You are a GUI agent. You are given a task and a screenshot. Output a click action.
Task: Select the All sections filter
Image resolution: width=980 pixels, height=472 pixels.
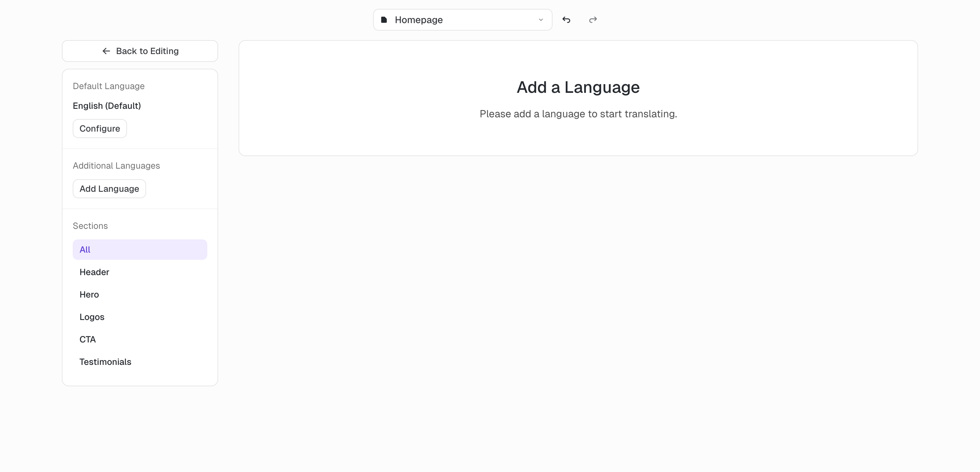pos(140,250)
